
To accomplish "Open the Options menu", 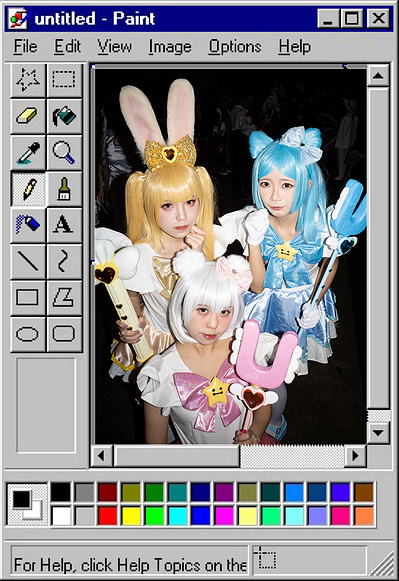I will pyautogui.click(x=235, y=47).
